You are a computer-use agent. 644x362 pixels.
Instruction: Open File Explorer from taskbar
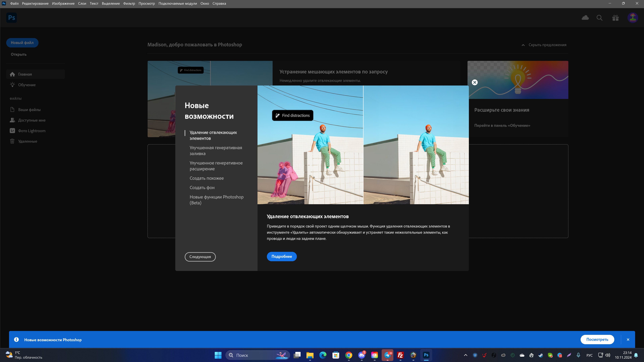tap(310, 355)
